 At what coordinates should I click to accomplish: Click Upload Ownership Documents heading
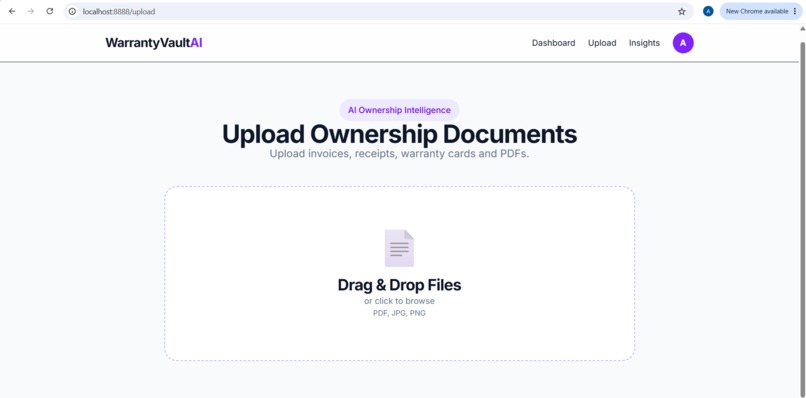pyautogui.click(x=399, y=134)
